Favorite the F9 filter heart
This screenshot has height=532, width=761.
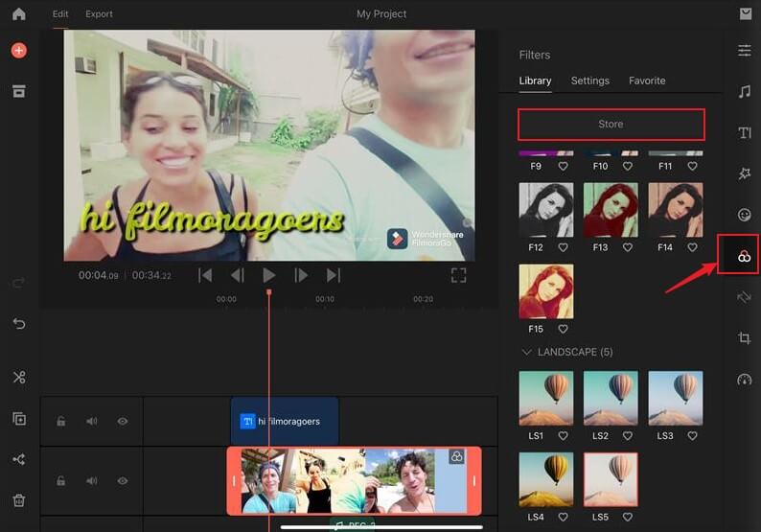click(563, 166)
